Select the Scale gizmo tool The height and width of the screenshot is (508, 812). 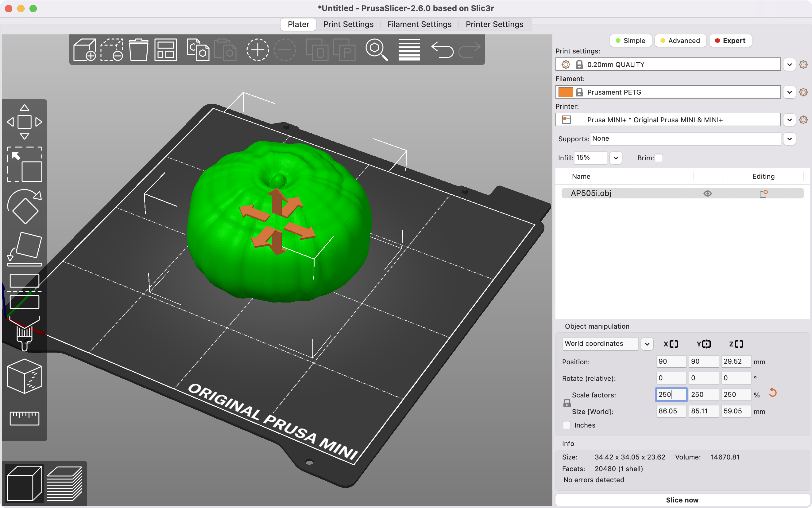[25, 164]
